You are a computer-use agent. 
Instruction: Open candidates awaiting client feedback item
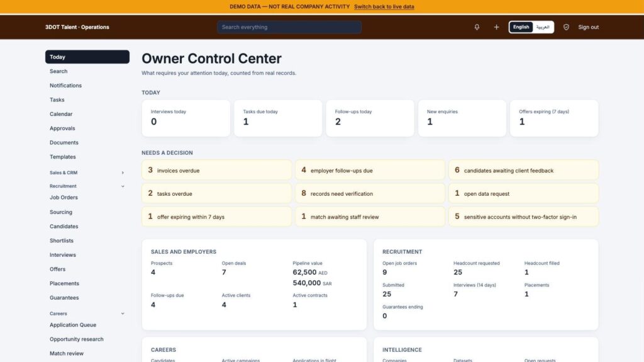coord(524,170)
